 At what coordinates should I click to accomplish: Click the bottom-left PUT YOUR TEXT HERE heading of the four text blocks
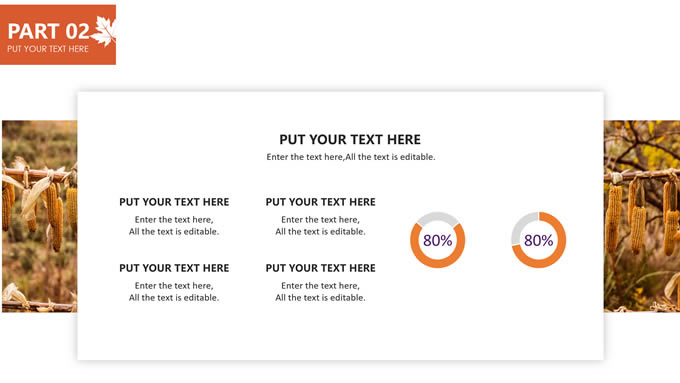pyautogui.click(x=174, y=268)
